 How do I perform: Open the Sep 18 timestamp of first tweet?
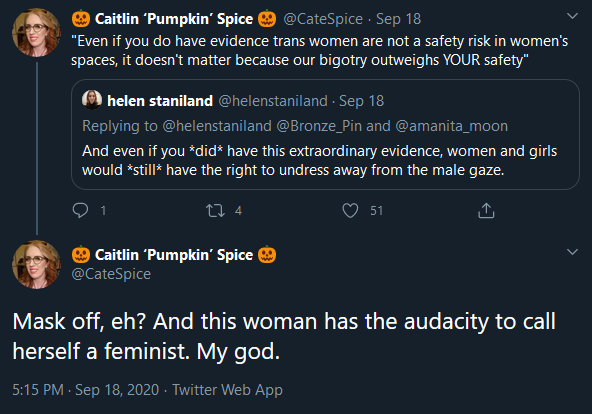(x=398, y=19)
